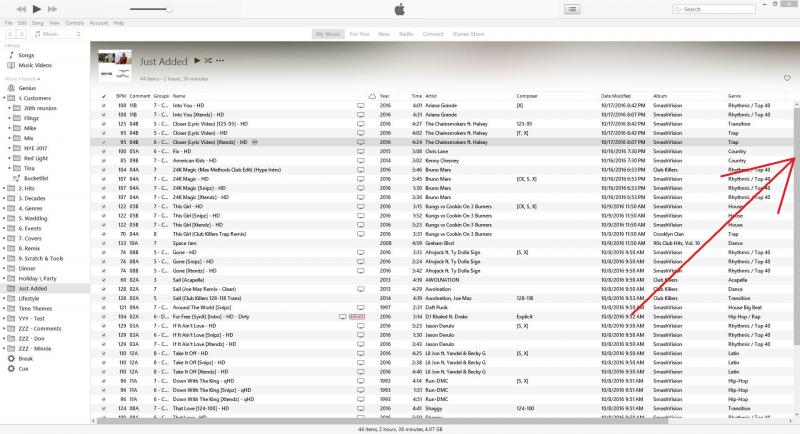Uncheck the Take It Off - HD checkbox
This screenshot has height=434, width=800.
(104, 353)
